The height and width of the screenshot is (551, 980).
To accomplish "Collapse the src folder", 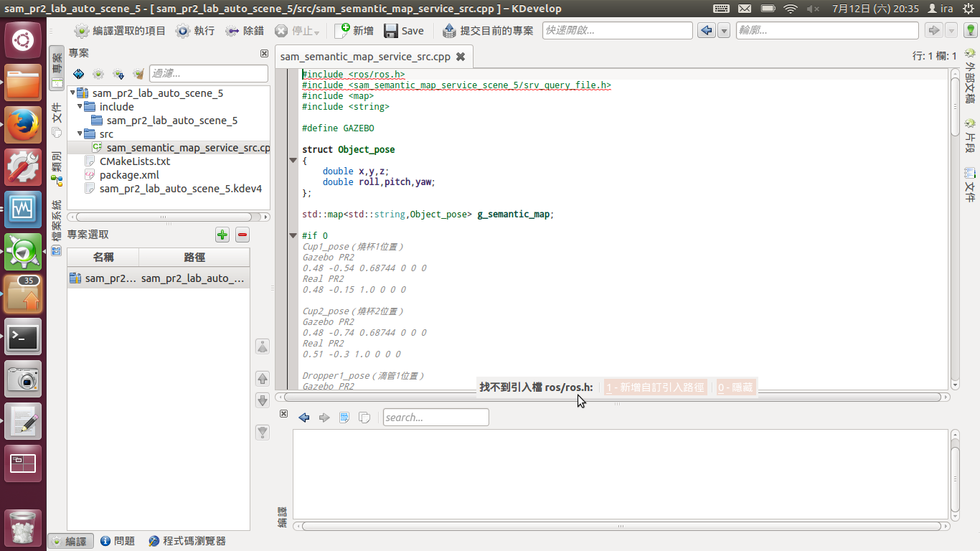I will point(80,134).
